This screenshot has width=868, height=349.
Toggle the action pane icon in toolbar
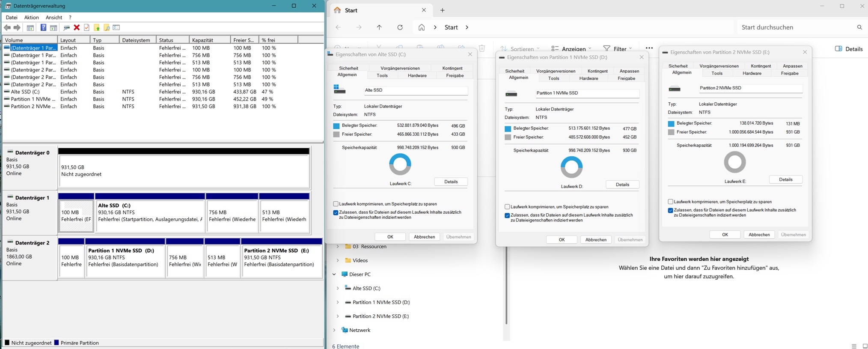tap(54, 27)
